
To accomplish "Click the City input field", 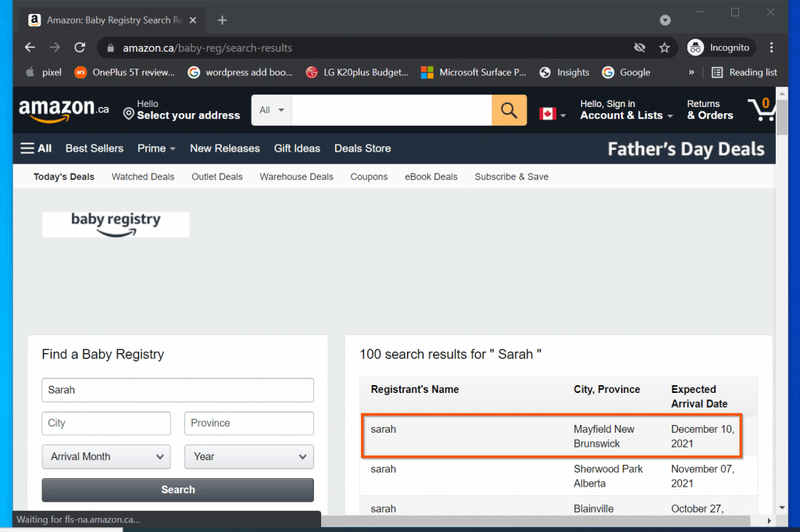I will (x=106, y=423).
